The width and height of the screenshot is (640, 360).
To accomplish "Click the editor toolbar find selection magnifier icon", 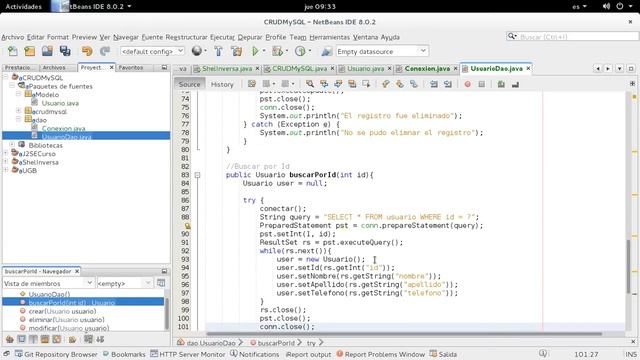I will coord(310,84).
